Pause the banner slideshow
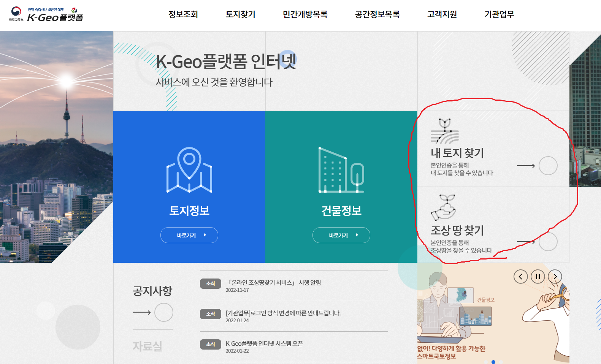 tap(538, 277)
